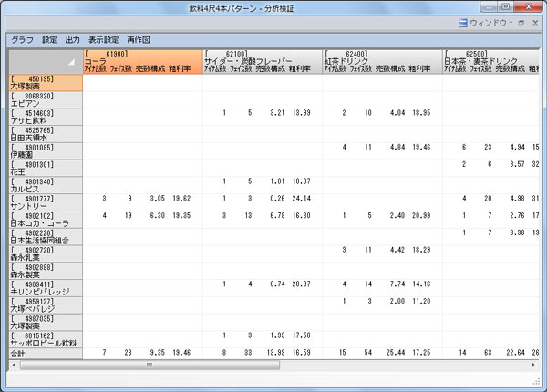
Task: Click cell 20.97 in キリンビバレッジ row
Action: click(x=302, y=284)
